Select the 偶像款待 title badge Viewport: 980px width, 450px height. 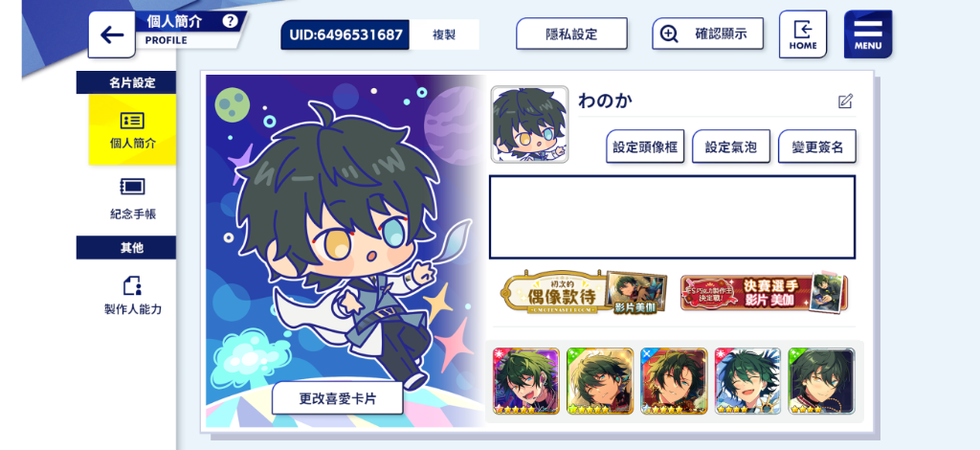click(x=583, y=293)
